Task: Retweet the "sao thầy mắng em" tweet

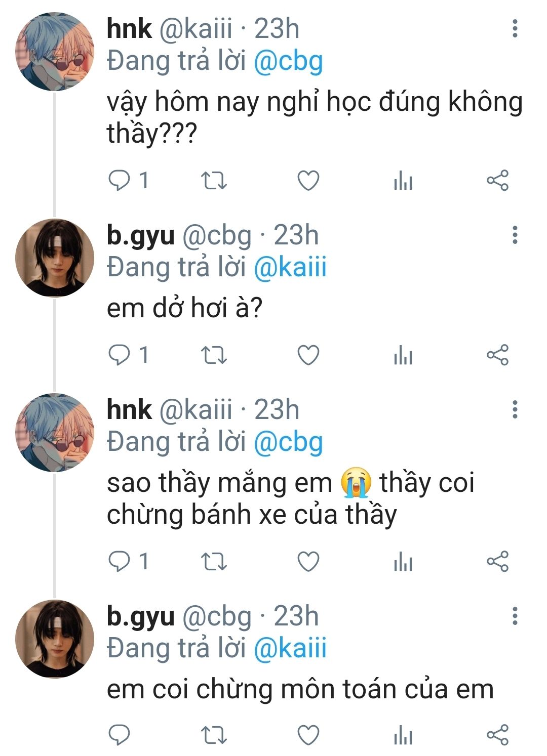Action: pos(214,562)
